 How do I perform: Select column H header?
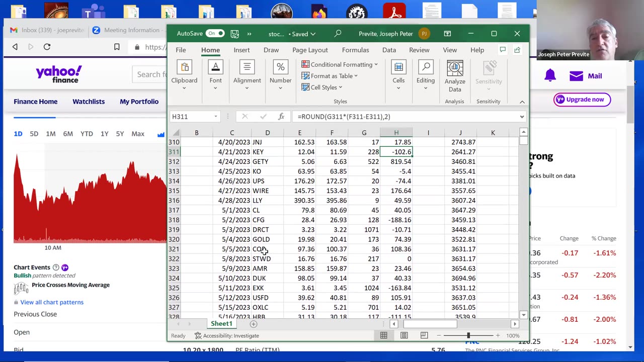coord(396,133)
